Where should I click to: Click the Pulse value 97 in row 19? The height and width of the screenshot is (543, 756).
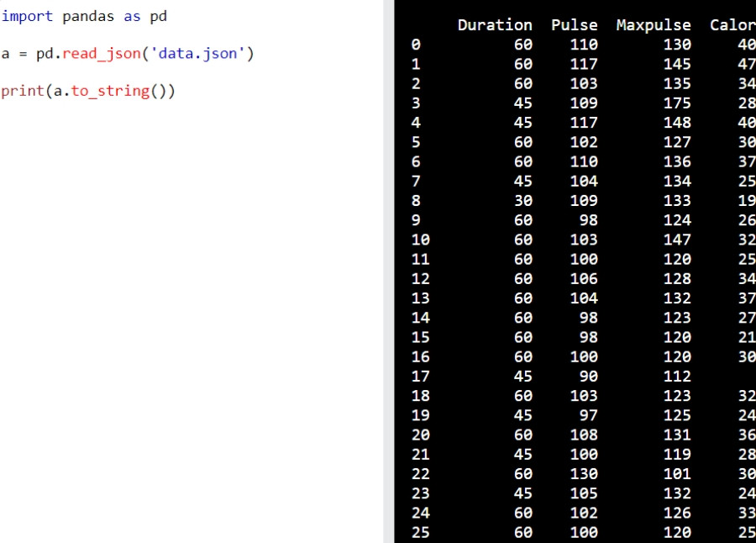pos(589,415)
